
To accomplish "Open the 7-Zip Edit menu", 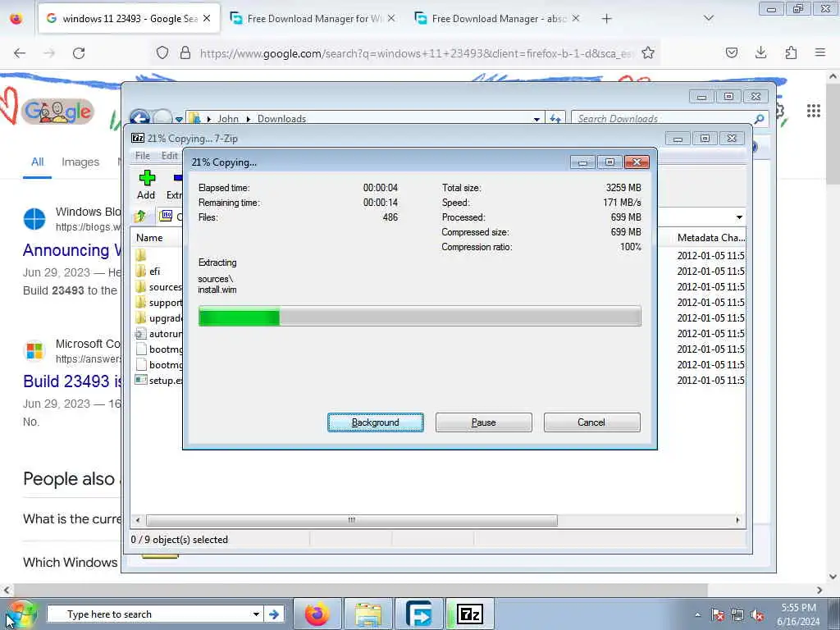I will click(x=170, y=155).
